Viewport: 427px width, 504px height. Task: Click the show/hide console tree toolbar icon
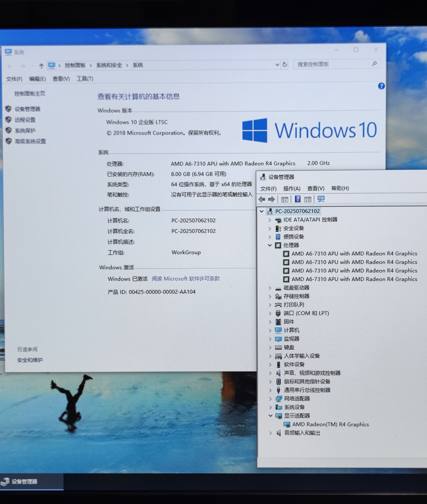pos(284,199)
